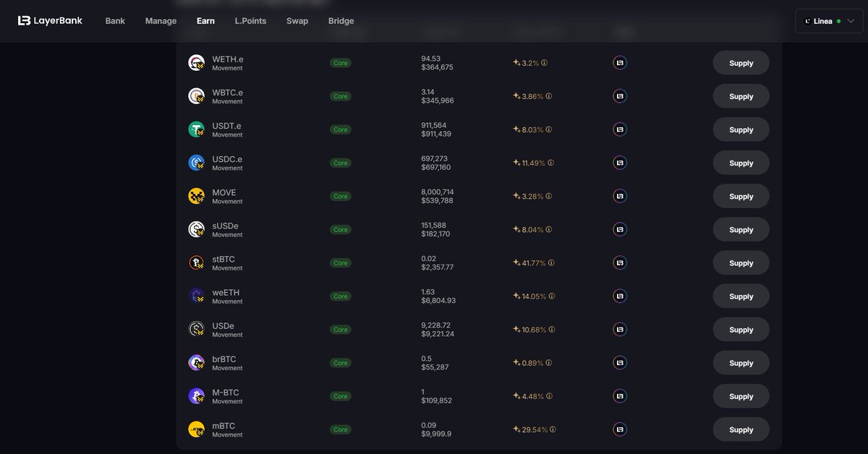Click Supply in the USDe row
868x454 pixels.
741,329
